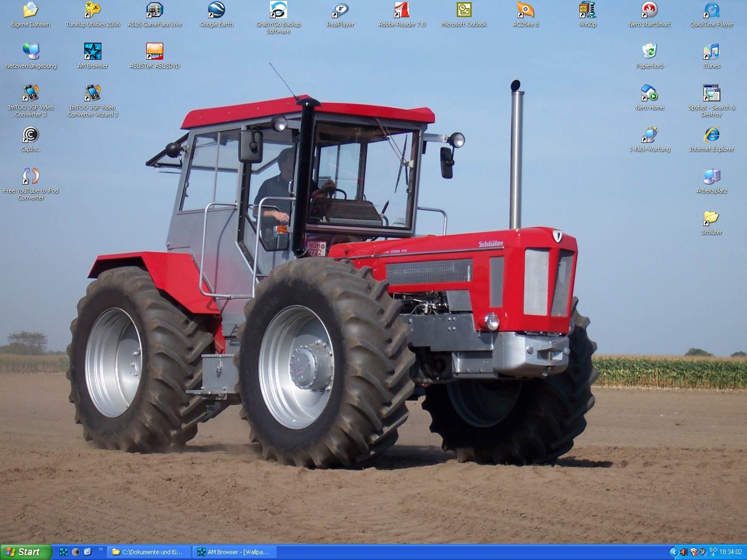Select the Adobe Reader 7.0 shortcut

pyautogui.click(x=402, y=11)
